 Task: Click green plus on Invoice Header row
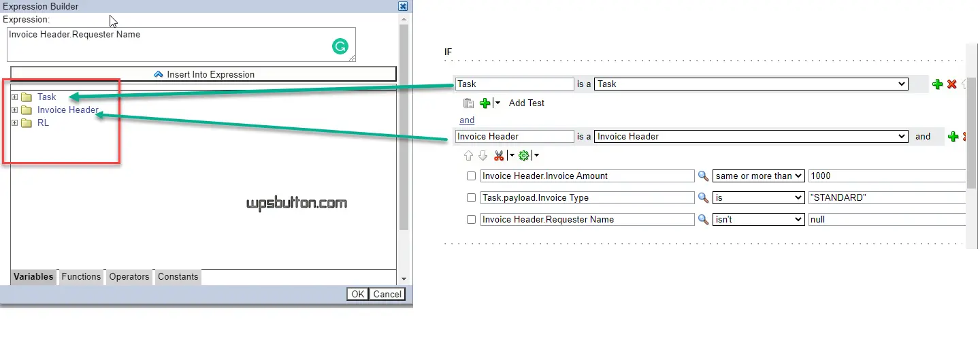(x=953, y=137)
